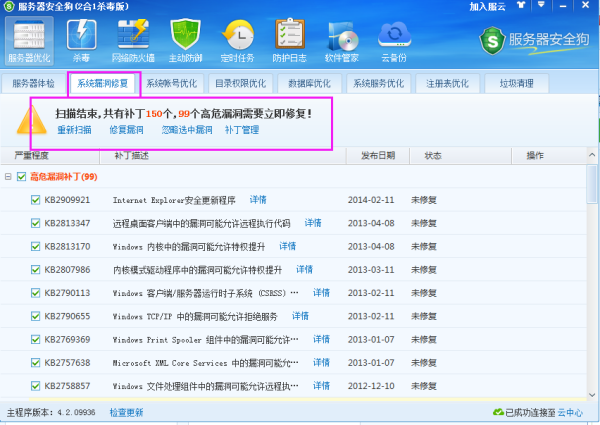This screenshot has height=425, width=600.
Task: Click the yellow warning triangle icon
Action: pyautogui.click(x=32, y=120)
